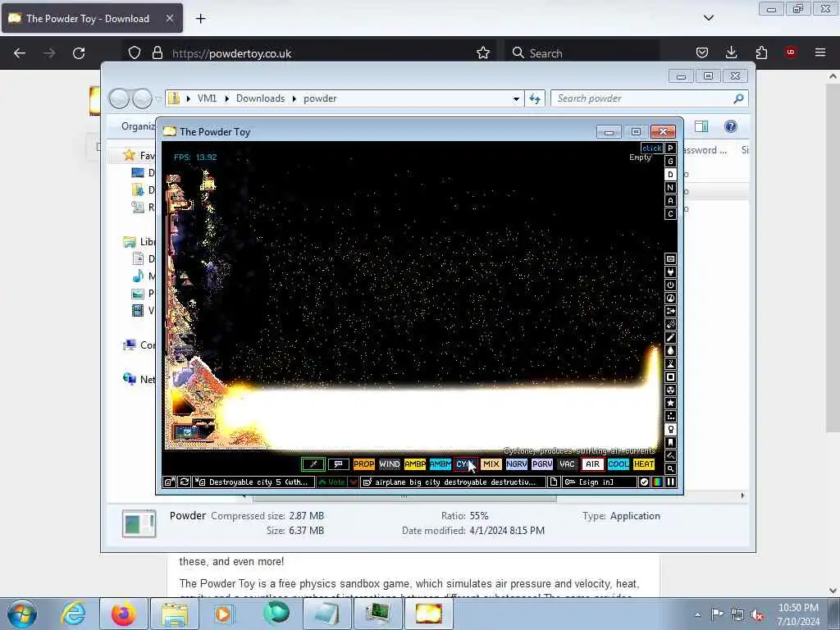840x630 pixels.
Task: Expand the arrow after Downloads in breadcrumb
Action: pos(294,98)
